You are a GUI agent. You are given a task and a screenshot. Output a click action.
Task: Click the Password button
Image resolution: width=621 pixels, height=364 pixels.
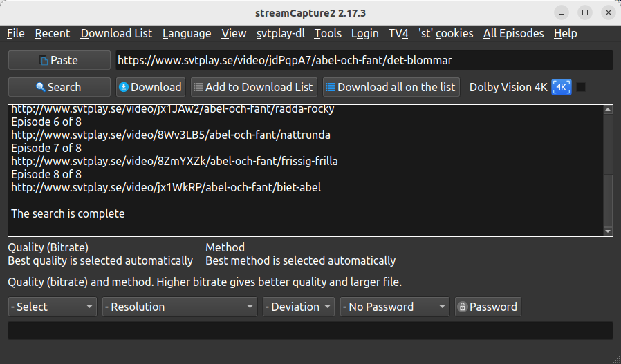pyautogui.click(x=488, y=307)
